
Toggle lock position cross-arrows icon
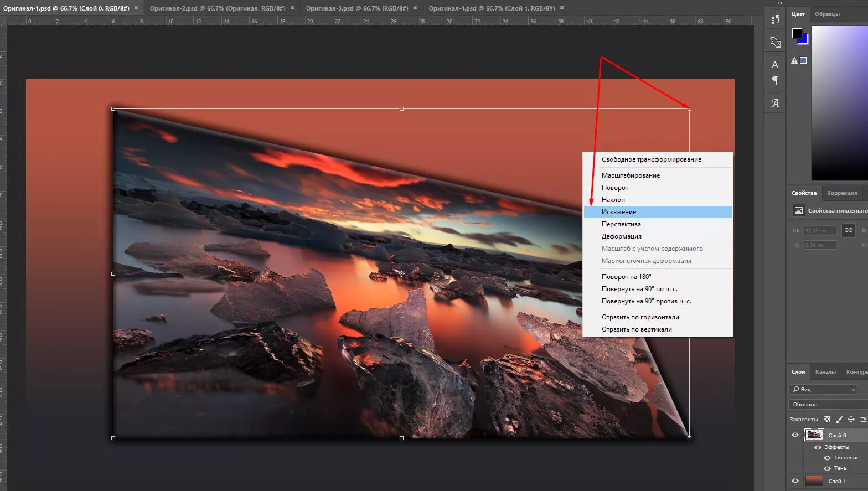click(x=851, y=420)
